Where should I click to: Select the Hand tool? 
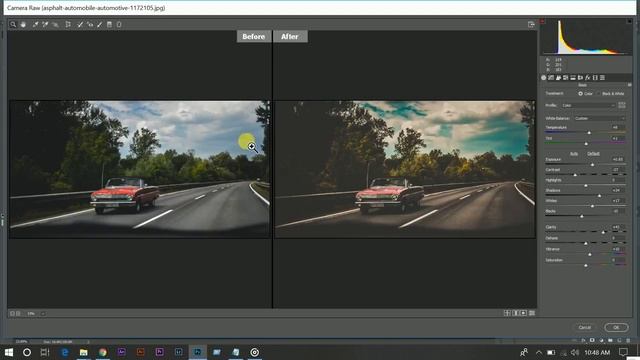[x=23, y=24]
